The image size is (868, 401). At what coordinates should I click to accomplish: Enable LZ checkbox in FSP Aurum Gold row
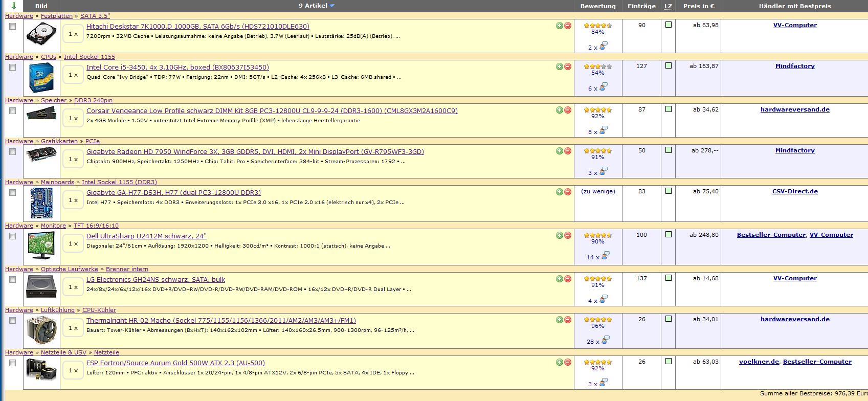[x=668, y=361]
